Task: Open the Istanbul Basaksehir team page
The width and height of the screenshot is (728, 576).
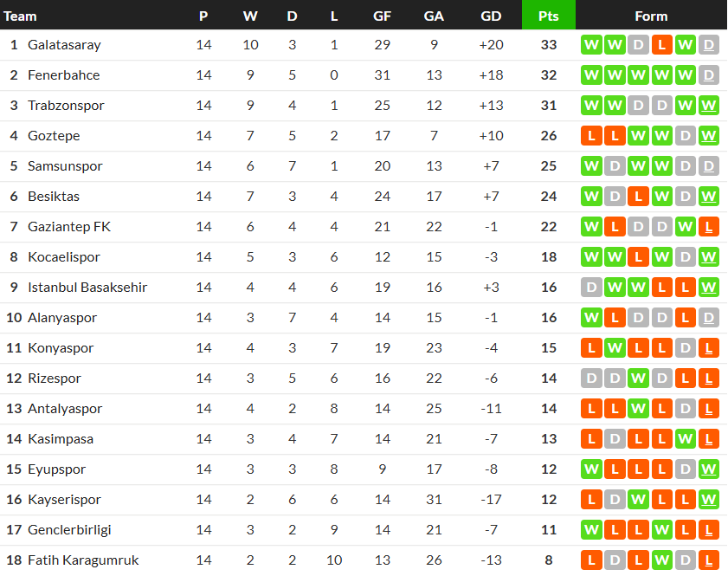Action: click(87, 288)
